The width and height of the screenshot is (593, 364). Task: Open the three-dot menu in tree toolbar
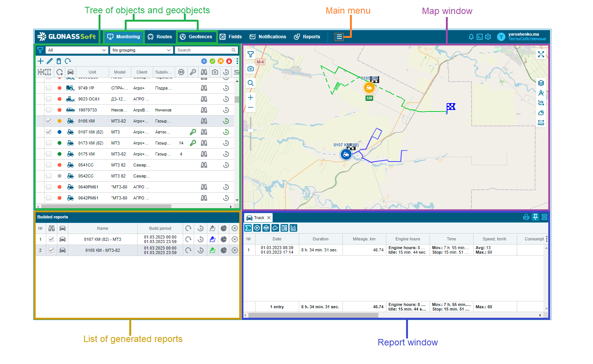tap(237, 61)
